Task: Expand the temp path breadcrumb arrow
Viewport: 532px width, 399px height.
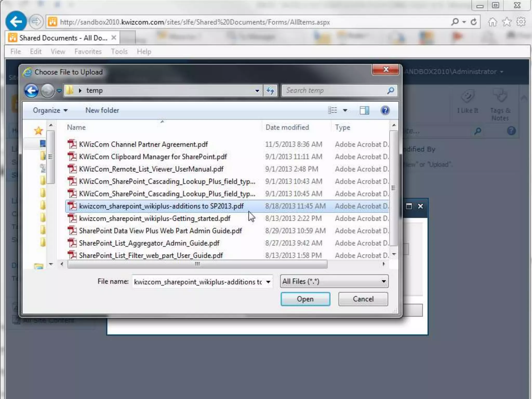Action: (80, 90)
